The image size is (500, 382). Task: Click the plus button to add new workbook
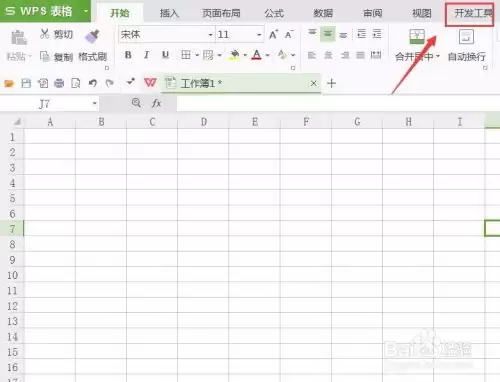tap(331, 83)
